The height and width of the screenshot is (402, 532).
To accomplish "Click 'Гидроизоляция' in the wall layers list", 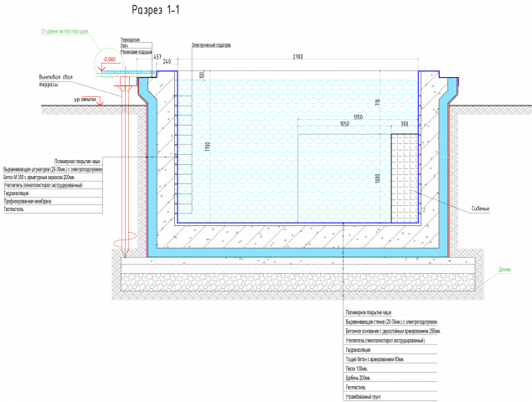I will tap(16, 193).
